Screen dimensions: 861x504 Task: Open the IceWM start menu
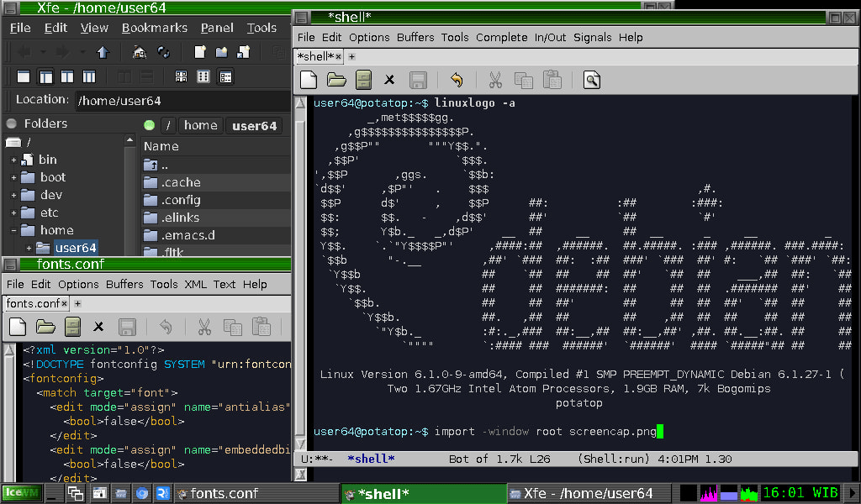[x=23, y=493]
